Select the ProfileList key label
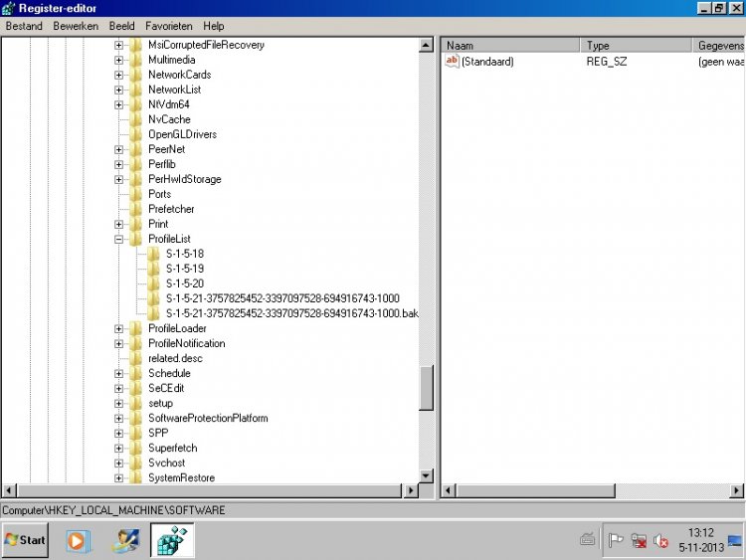746x560 pixels. (169, 240)
